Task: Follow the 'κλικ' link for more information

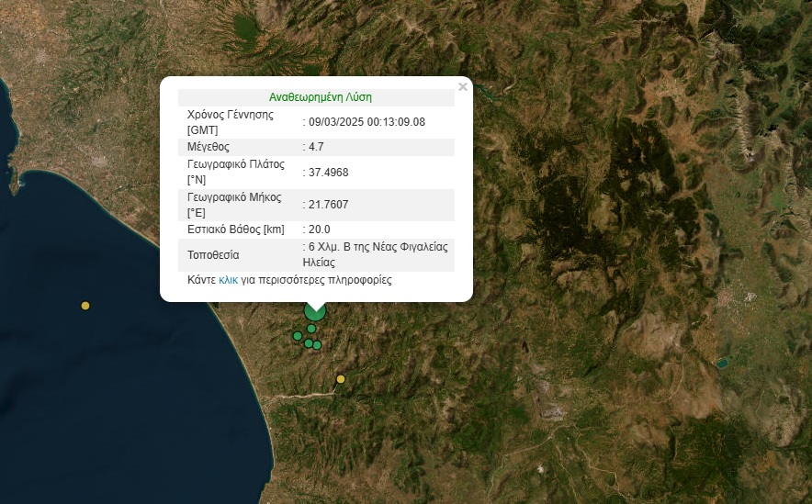Action: [228, 280]
